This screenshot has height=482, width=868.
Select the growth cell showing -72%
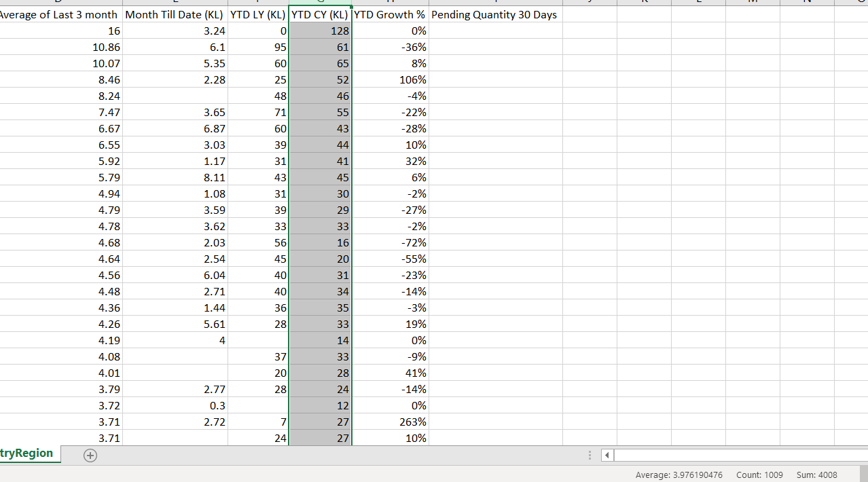tap(390, 242)
